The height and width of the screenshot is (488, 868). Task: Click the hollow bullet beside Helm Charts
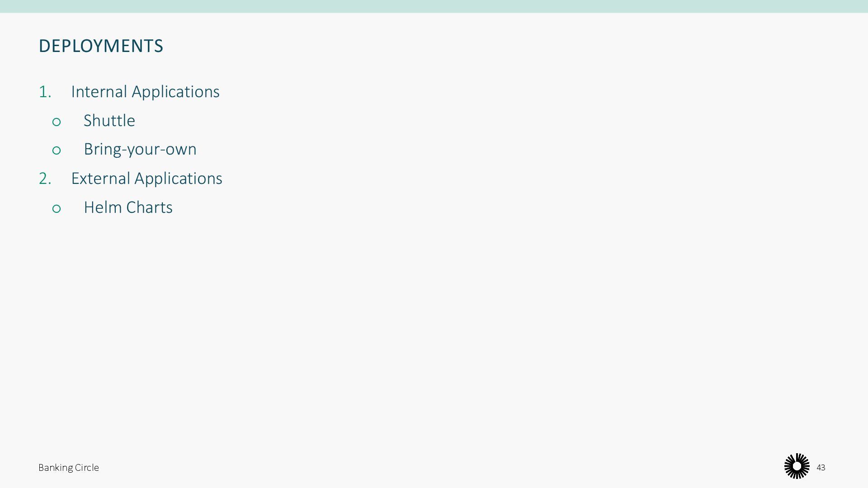click(x=57, y=209)
